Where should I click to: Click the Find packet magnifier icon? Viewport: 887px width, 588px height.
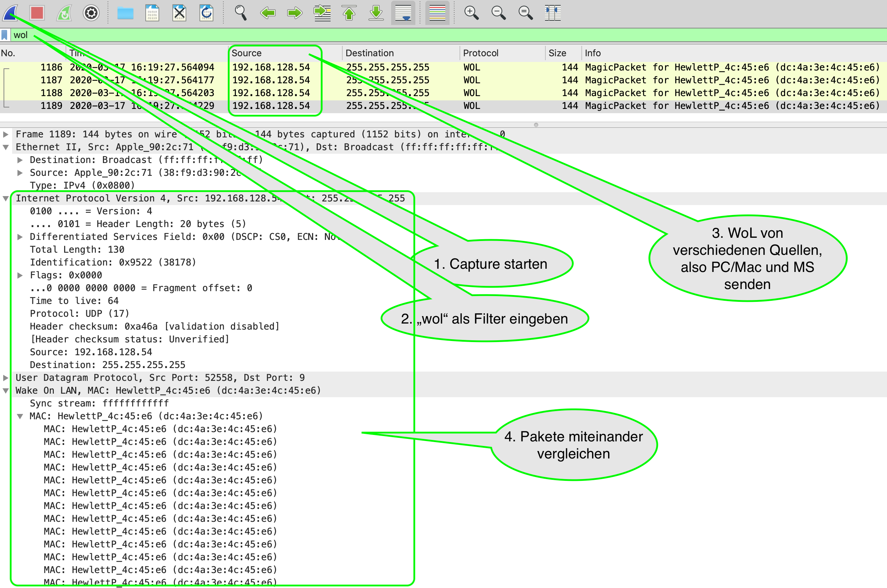pyautogui.click(x=240, y=13)
